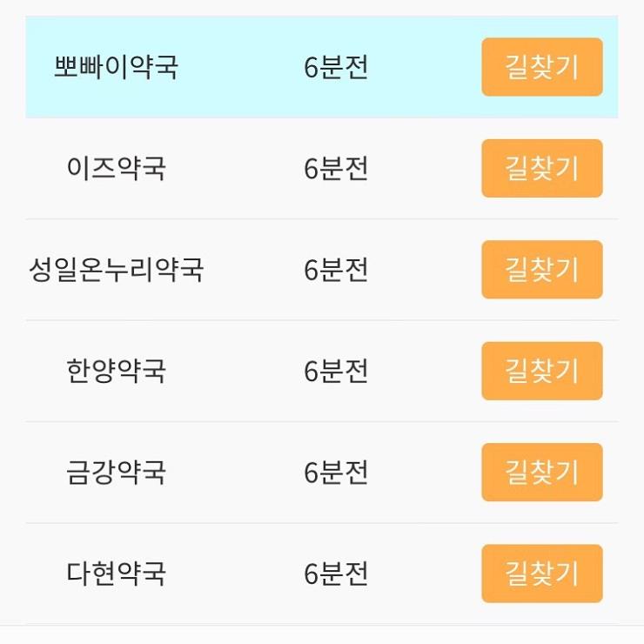Tap the 금강약국 name text

[116, 473]
